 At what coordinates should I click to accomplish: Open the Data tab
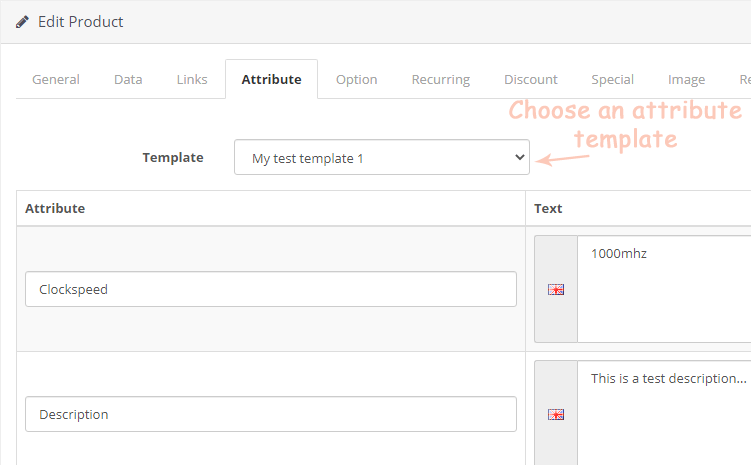coord(128,79)
